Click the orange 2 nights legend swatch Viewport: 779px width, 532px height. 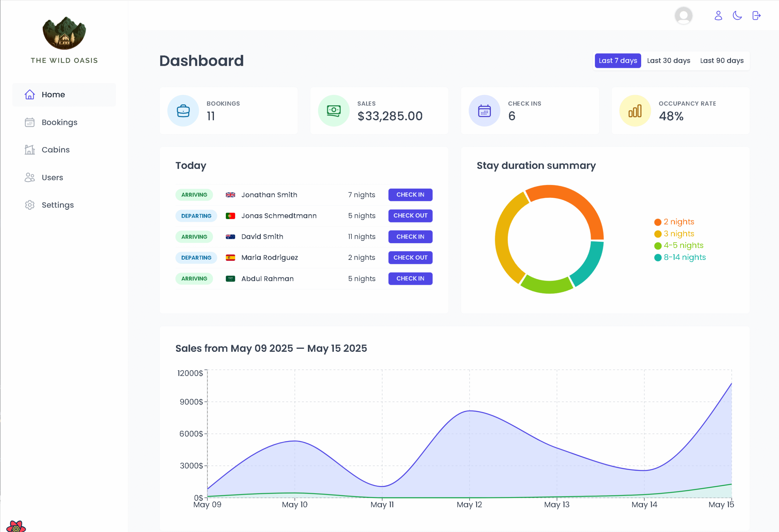658,222
